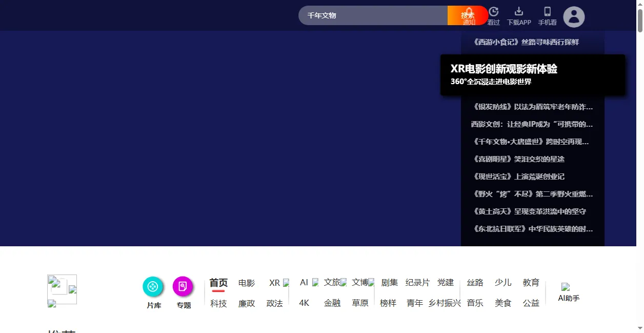Select the 专题 topics icon
Screen dimensions: 644x333
(183, 287)
